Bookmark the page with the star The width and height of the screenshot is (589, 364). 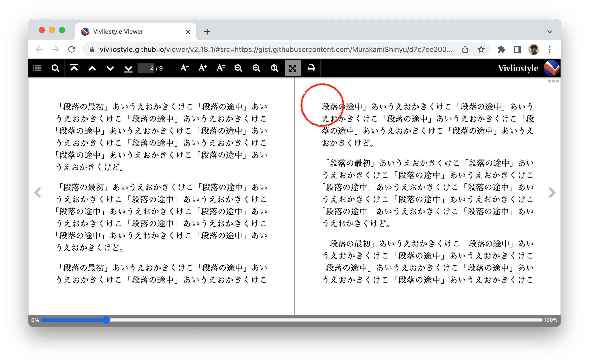pos(481,49)
